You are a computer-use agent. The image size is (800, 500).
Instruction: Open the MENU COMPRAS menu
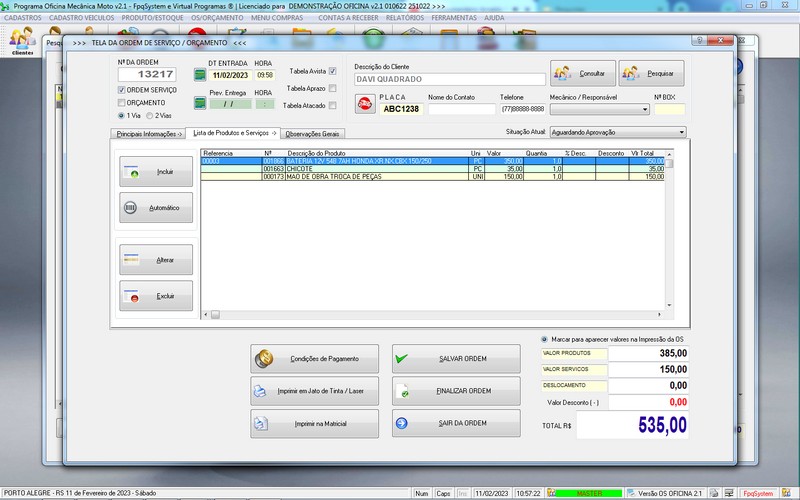[x=277, y=17]
